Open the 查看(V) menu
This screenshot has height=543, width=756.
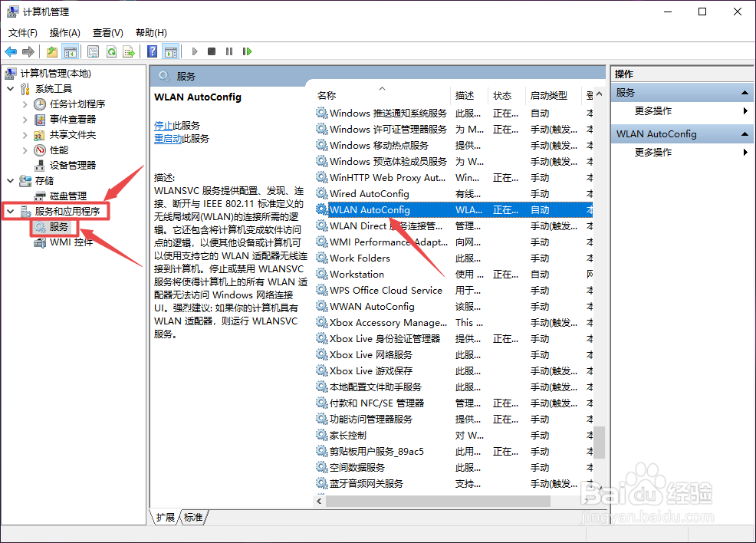108,33
